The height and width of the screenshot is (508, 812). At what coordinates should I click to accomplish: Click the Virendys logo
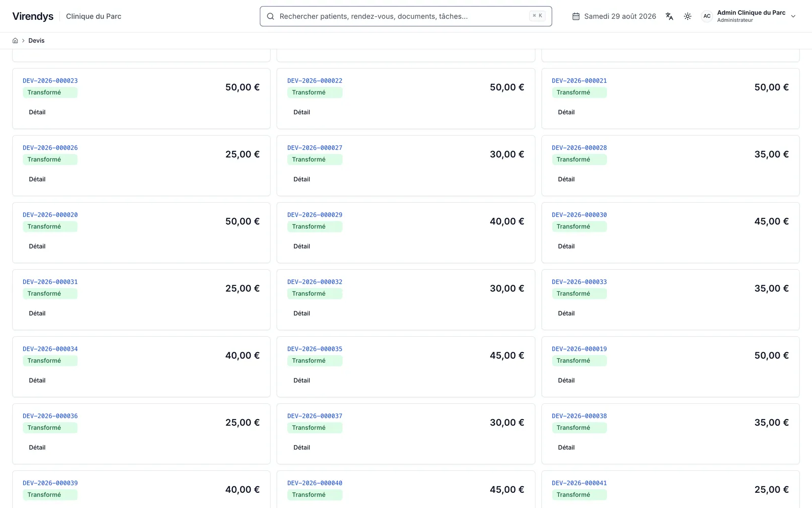[33, 16]
